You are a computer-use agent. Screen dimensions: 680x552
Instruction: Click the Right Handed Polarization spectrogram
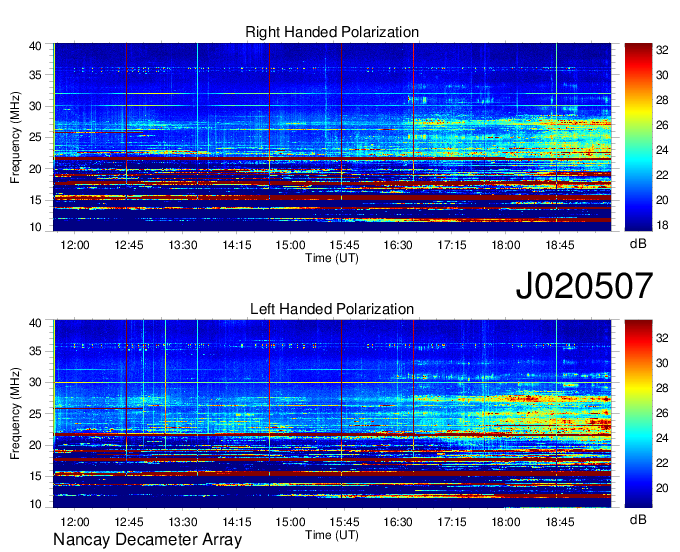tap(332, 137)
